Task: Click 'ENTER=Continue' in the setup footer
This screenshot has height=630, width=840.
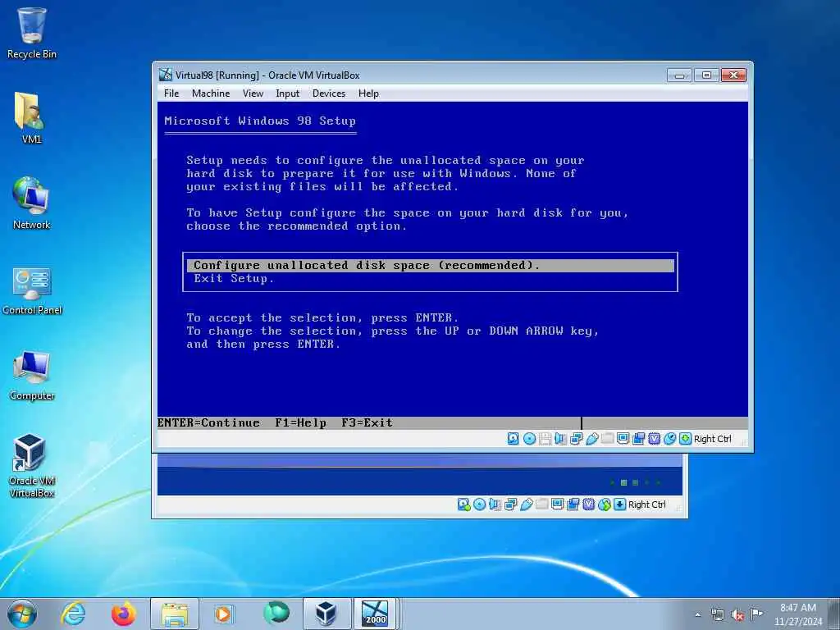Action: [x=208, y=422]
